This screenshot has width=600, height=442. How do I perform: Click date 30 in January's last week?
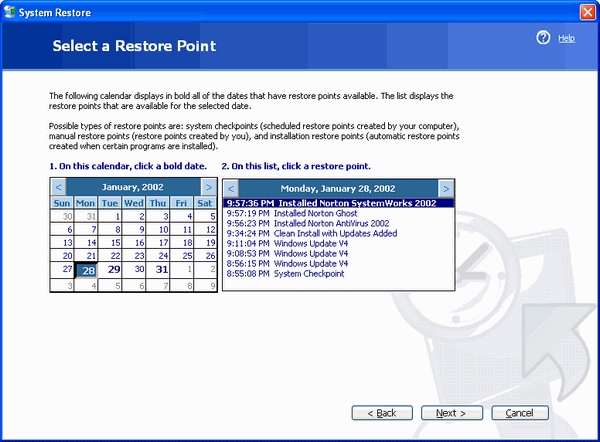(134, 269)
